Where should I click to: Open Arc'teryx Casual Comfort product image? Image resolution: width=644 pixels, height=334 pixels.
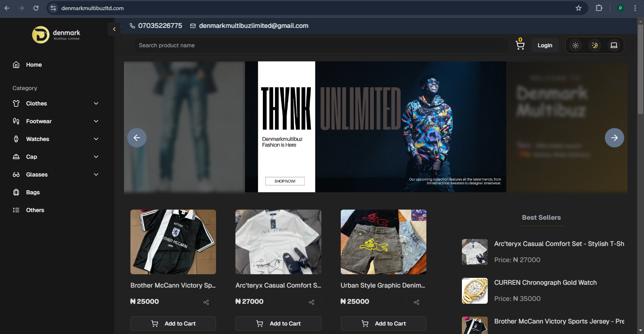point(278,242)
